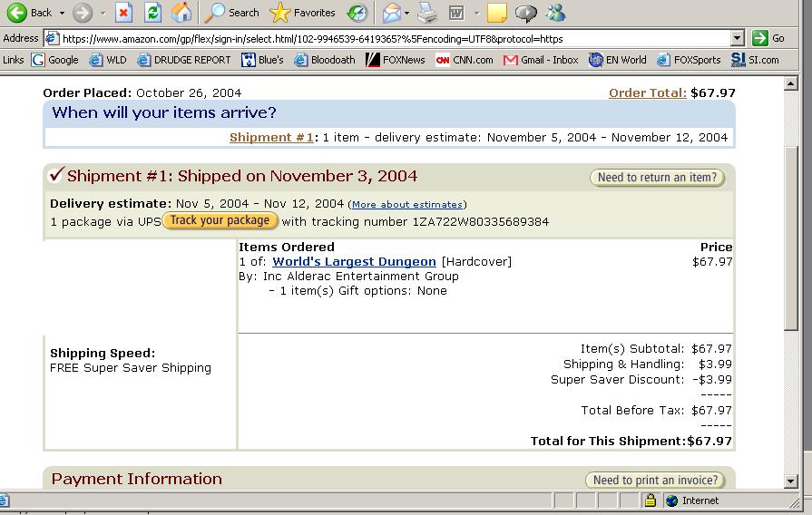Click the Track your package button
This screenshot has width=812, height=515.
point(220,220)
